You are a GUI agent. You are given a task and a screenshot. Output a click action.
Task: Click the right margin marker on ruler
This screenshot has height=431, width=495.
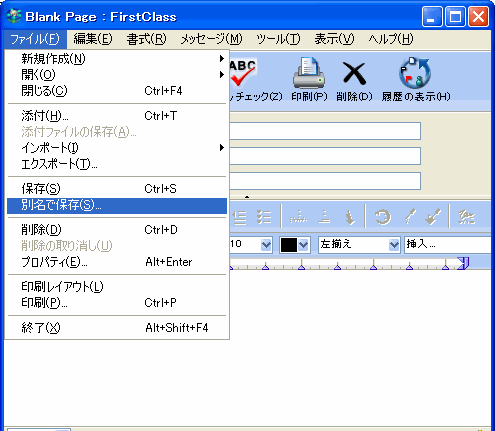(464, 263)
